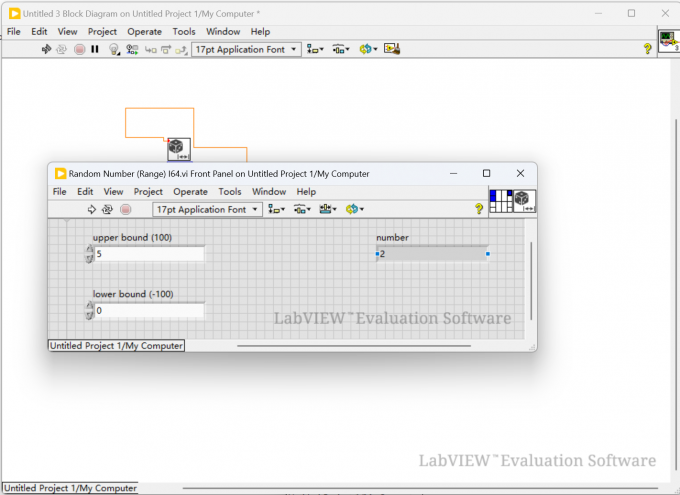The image size is (680, 495).
Task: Click the lower bound increment/decrement stepper
Action: (x=89, y=311)
